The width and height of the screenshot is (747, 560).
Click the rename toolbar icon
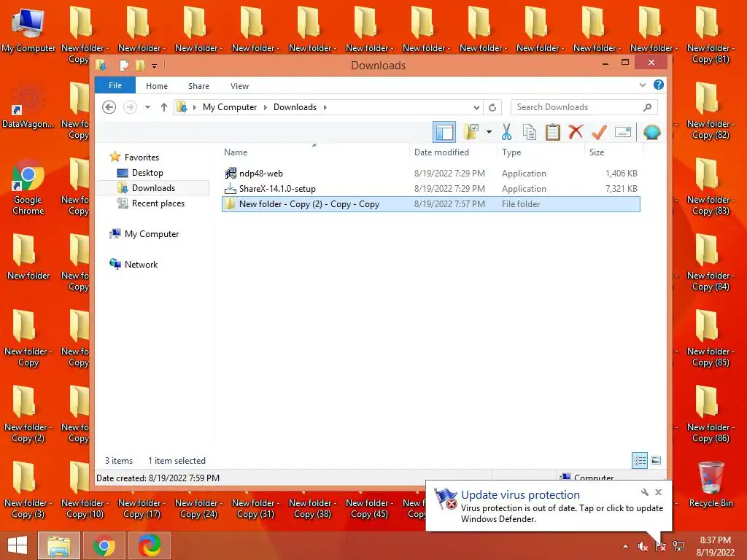click(623, 132)
